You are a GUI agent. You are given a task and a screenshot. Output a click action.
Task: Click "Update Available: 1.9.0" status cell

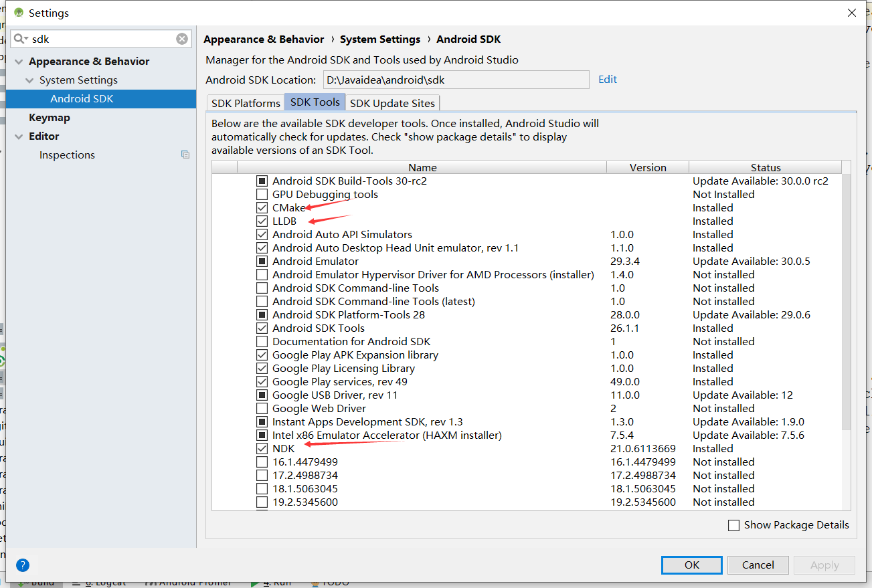tap(748, 421)
